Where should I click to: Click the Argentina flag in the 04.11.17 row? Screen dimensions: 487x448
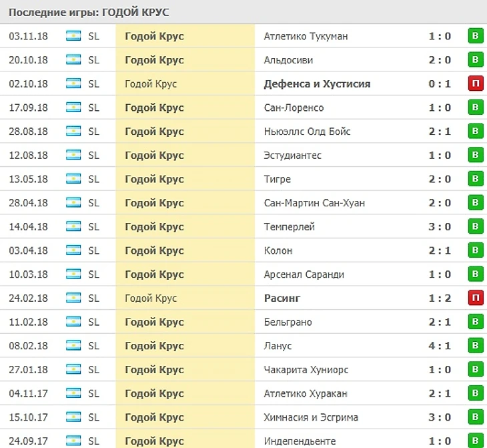(73, 394)
